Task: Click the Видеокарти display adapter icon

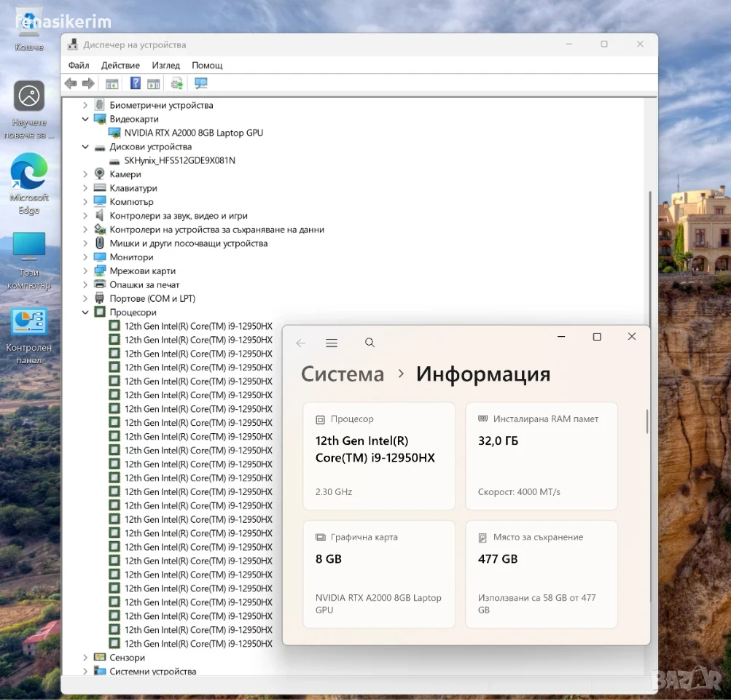Action: 100,119
